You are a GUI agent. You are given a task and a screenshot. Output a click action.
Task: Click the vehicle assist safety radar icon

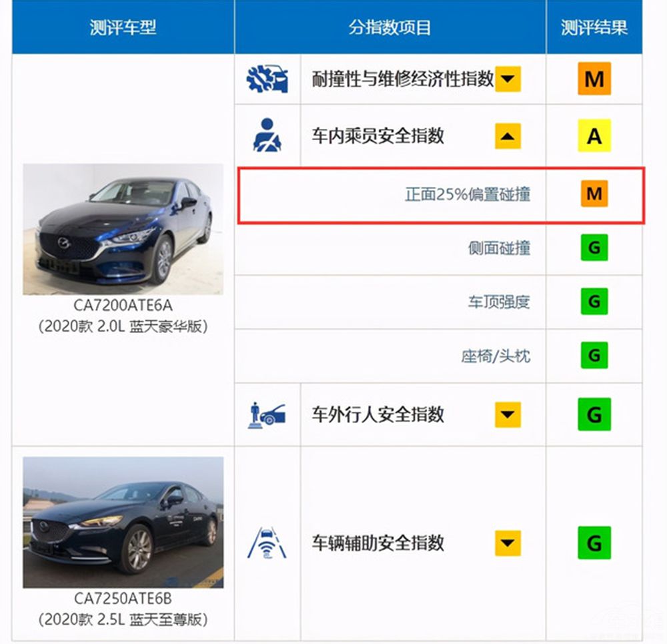(267, 543)
